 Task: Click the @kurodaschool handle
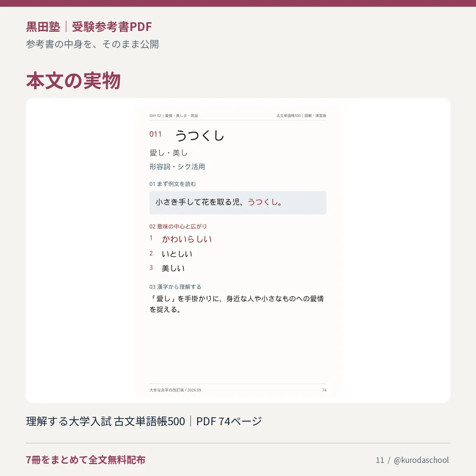(421, 460)
